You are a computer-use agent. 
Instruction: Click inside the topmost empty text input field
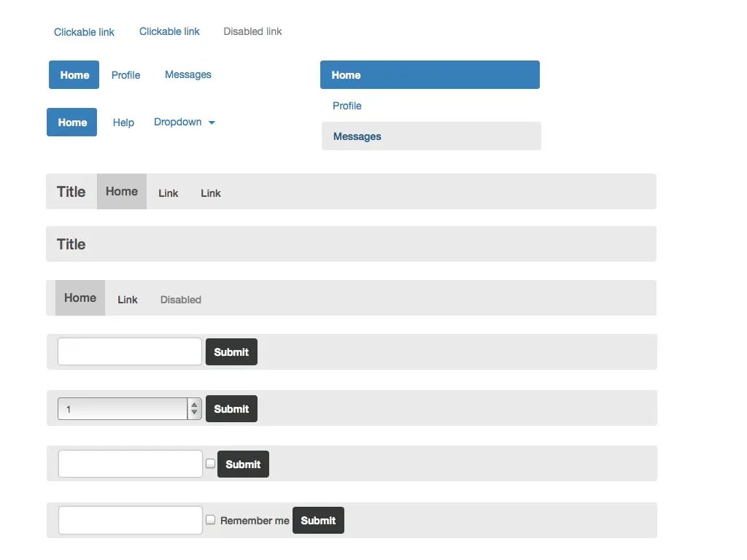click(129, 351)
